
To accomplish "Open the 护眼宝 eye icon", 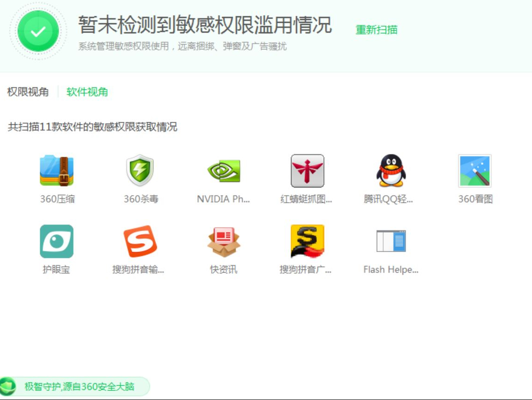I will pyautogui.click(x=57, y=241).
